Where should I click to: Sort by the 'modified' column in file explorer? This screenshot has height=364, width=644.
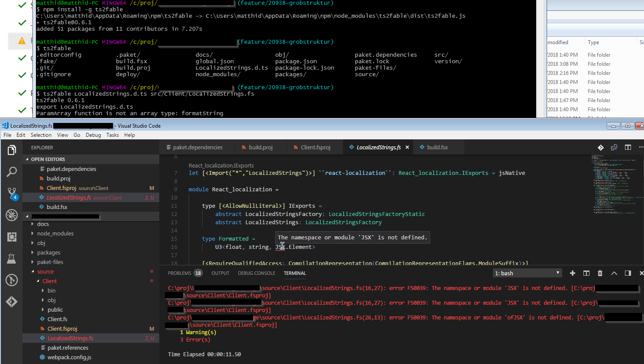[558, 42]
